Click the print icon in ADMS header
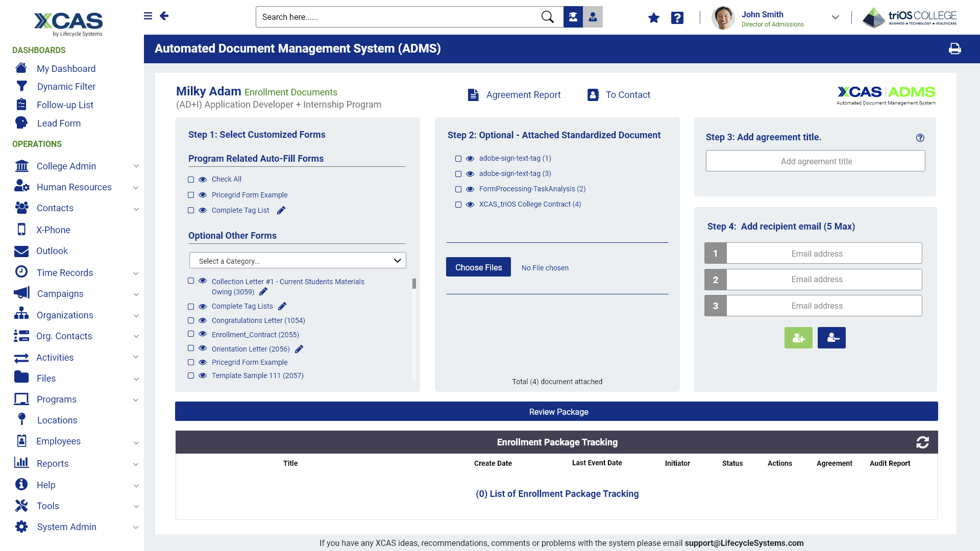The image size is (980, 551). (954, 48)
